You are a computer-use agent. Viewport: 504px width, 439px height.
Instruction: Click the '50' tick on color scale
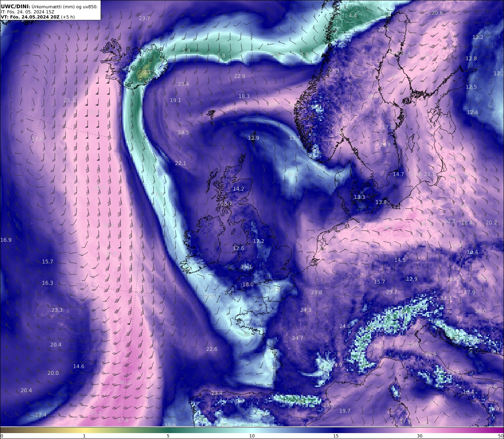pos(500,436)
